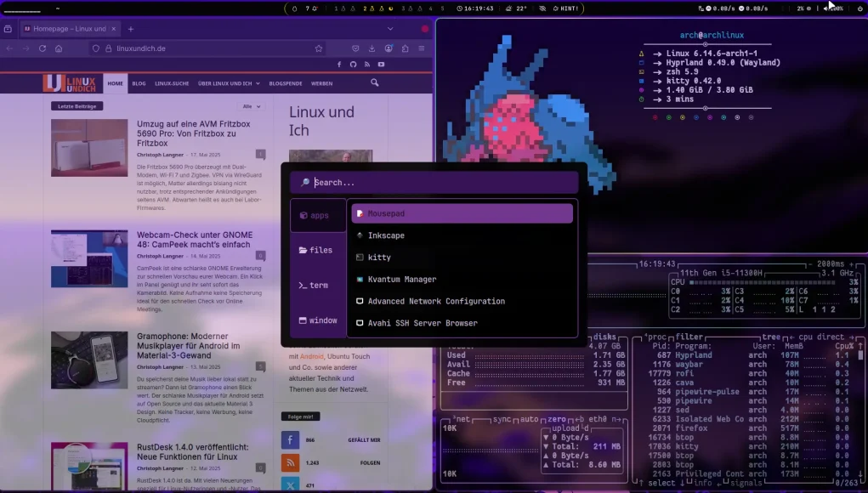Open the Firefox downloads icon
Viewport: 868px width, 493px height.
pos(372,48)
